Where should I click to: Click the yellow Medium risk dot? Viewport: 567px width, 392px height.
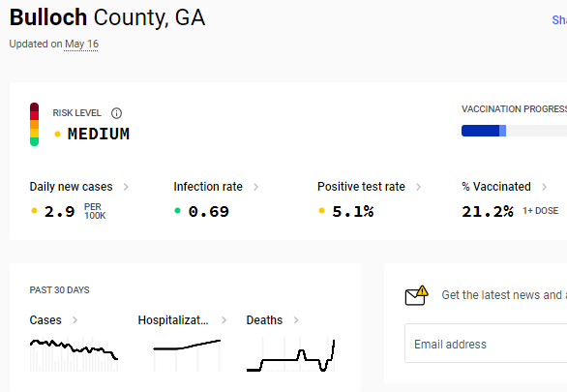pos(57,135)
